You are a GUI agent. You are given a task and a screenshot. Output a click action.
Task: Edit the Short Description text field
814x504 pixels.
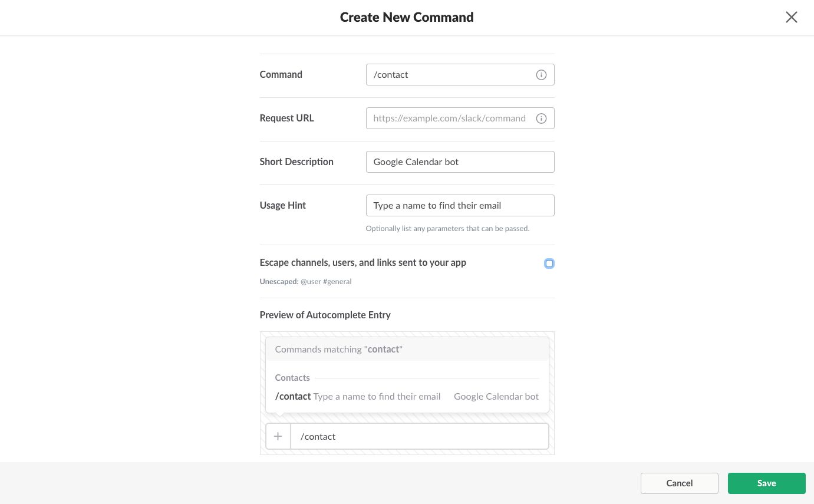[x=460, y=162]
